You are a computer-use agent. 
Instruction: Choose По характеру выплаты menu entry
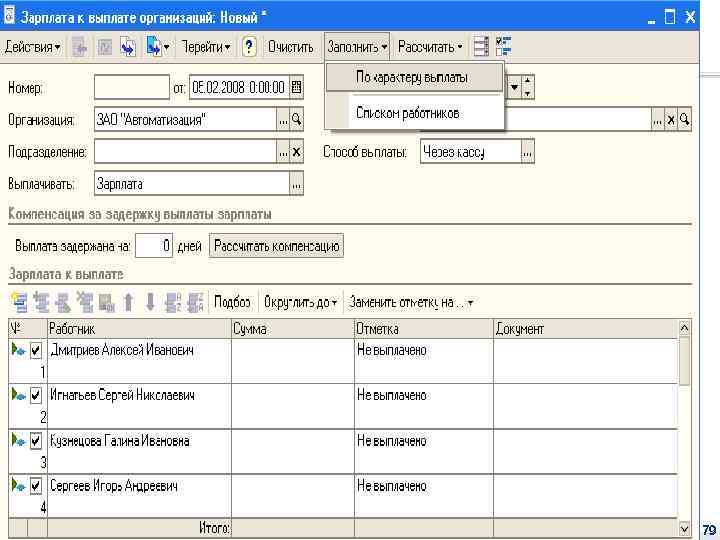tap(414, 77)
